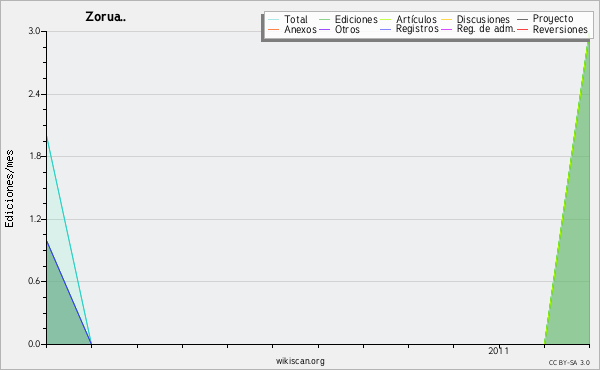Click the 0.0 y-axis value

click(34, 344)
